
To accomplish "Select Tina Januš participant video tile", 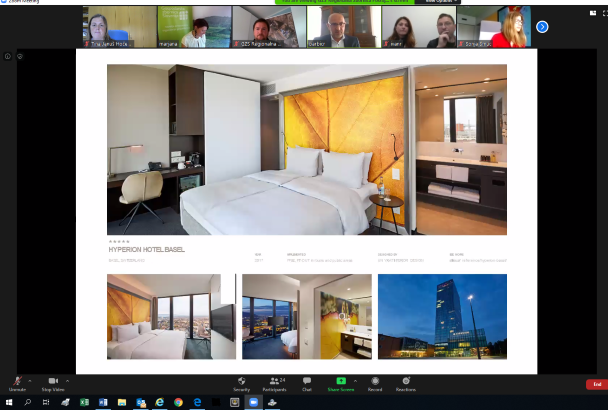I will click(x=119, y=27).
